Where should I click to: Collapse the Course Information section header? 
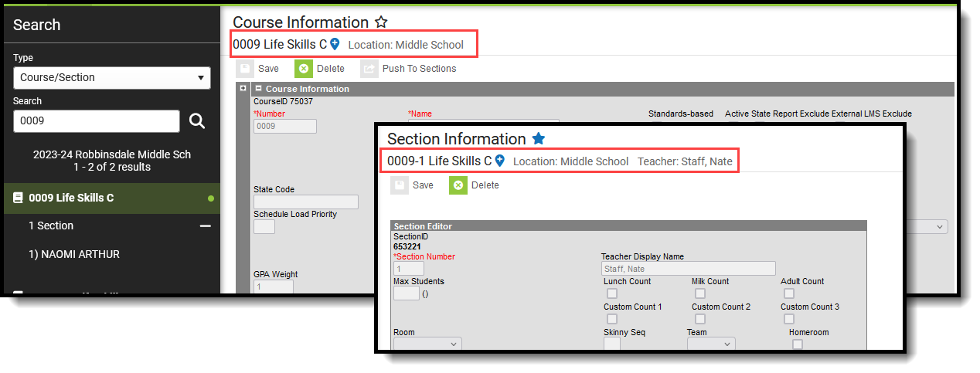coord(260,89)
